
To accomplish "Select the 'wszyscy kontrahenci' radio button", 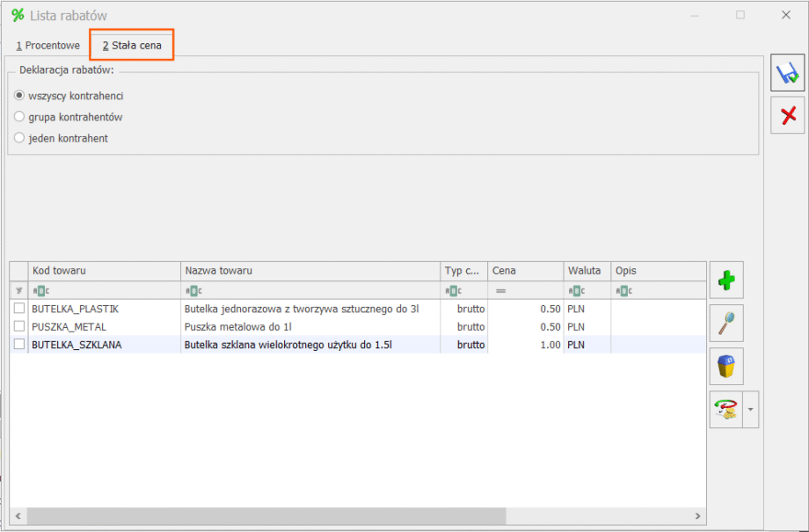I will [19, 95].
